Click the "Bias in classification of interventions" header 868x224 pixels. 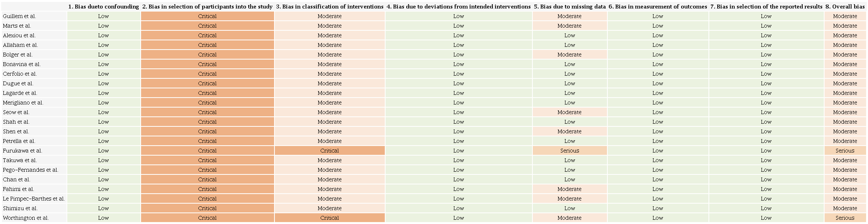(x=329, y=7)
